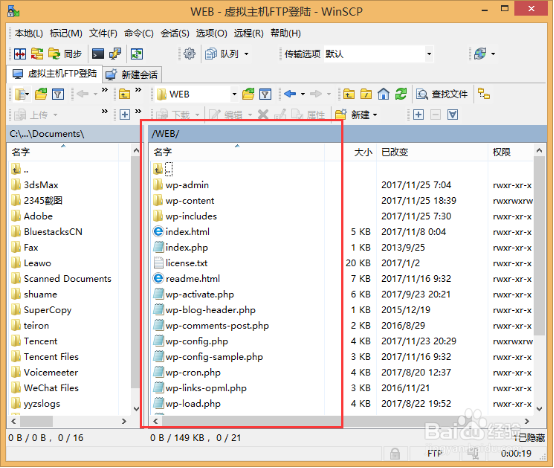Click the 查找文件 find files button
This screenshot has width=554, height=468.
(x=442, y=94)
